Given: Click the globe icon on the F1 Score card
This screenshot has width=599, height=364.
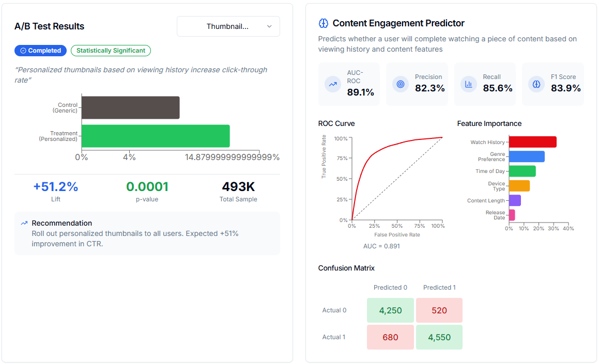Looking at the screenshot, I should (x=536, y=84).
